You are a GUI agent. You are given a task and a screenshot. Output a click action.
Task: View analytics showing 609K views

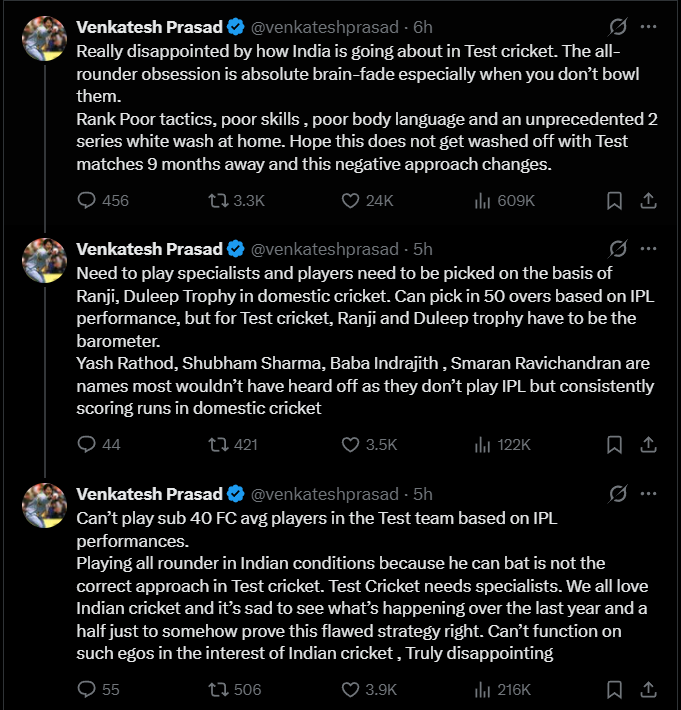coord(505,201)
